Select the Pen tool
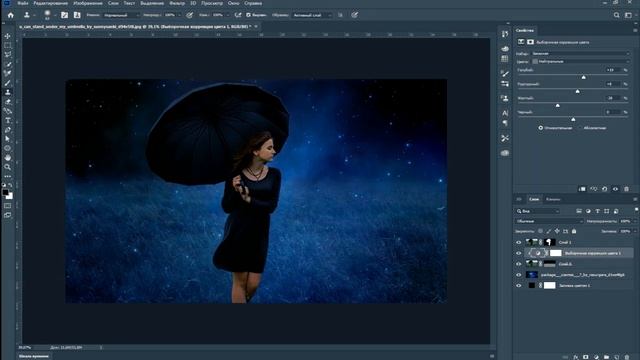 pos(7,130)
